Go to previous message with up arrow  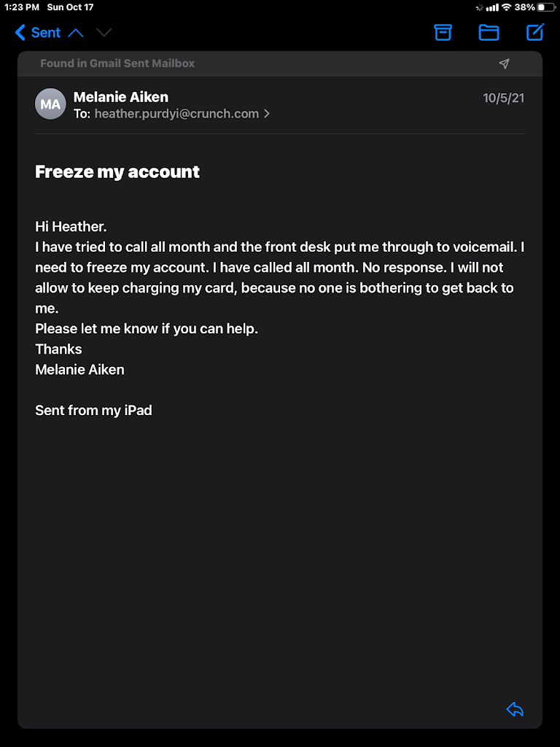(x=76, y=33)
